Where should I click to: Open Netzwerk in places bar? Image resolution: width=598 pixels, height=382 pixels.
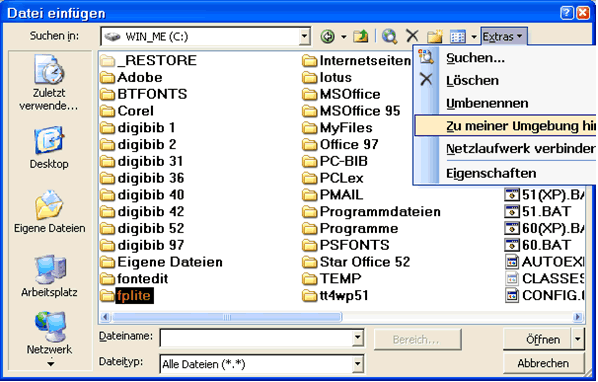pos(49,333)
